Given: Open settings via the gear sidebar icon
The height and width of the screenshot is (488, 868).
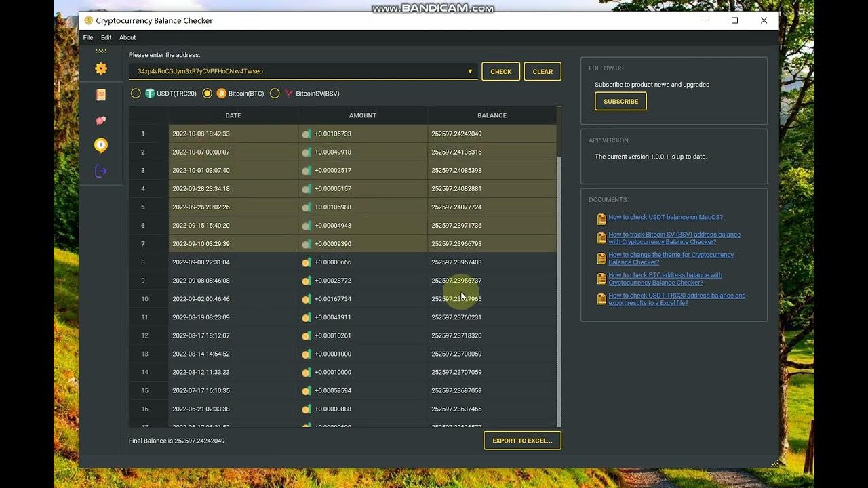Looking at the screenshot, I should tap(101, 68).
